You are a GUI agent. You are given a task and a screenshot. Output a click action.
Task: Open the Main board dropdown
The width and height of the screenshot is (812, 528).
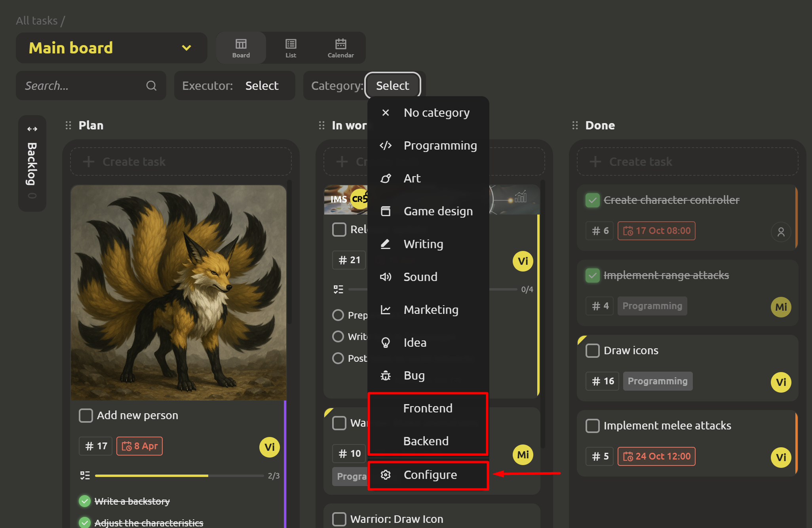coord(111,48)
